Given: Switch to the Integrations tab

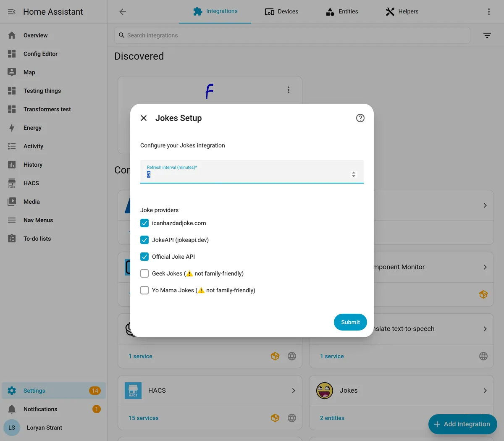Looking at the screenshot, I should pos(215,11).
